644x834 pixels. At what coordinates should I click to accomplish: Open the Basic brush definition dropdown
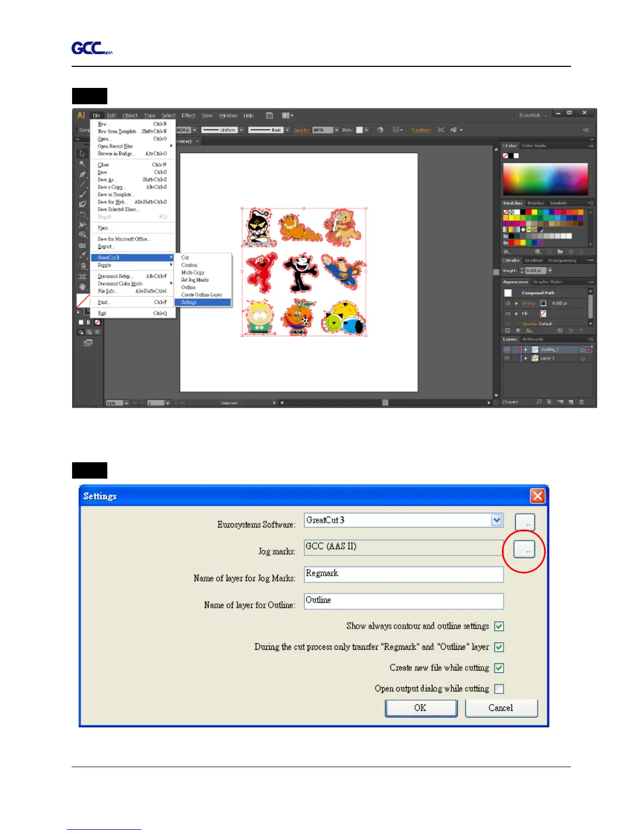tap(287, 130)
